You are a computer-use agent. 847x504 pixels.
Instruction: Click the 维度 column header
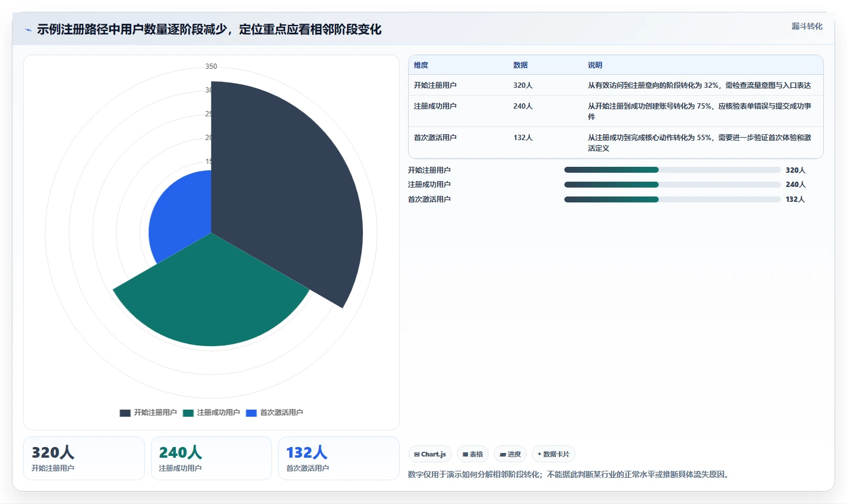(x=421, y=65)
